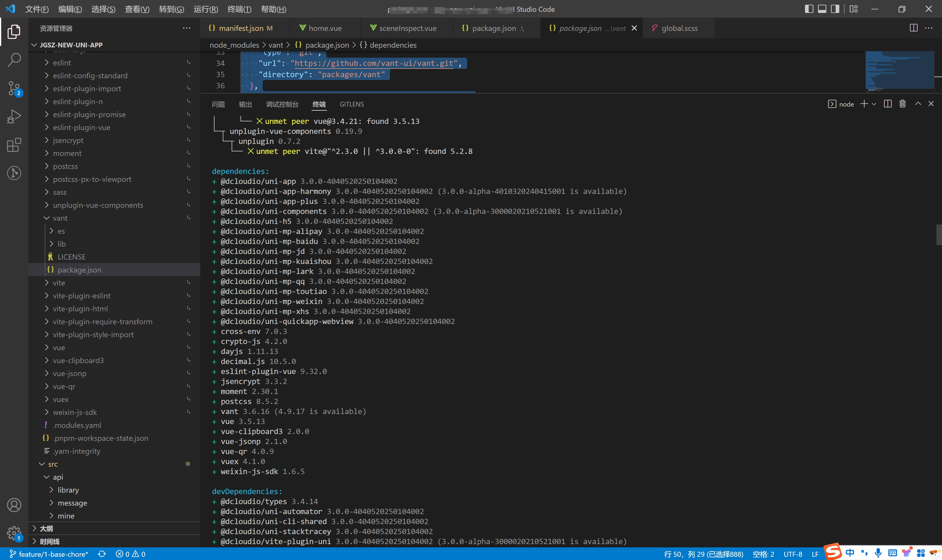This screenshot has height=560, width=942.
Task: Kill terminal with trash icon
Action: coord(903,104)
